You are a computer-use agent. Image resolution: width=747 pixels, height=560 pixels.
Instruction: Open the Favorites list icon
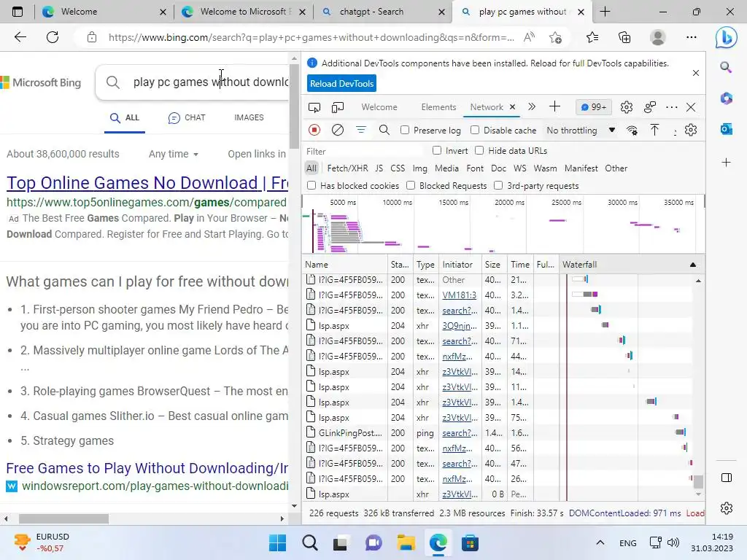click(592, 37)
